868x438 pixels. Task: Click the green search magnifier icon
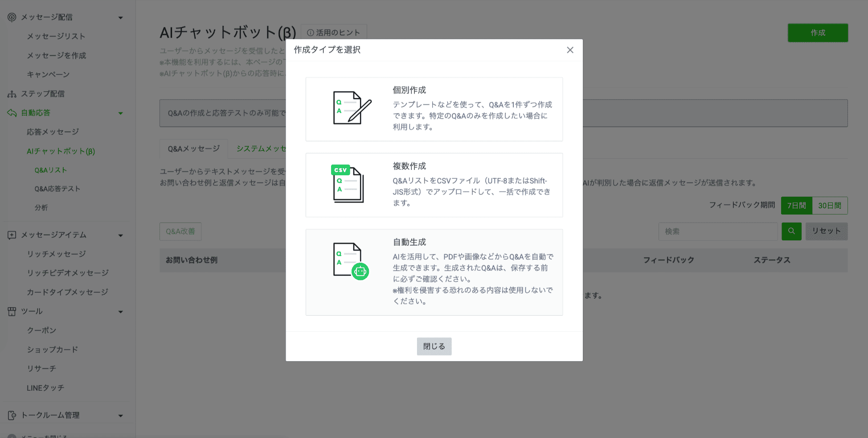pos(791,231)
